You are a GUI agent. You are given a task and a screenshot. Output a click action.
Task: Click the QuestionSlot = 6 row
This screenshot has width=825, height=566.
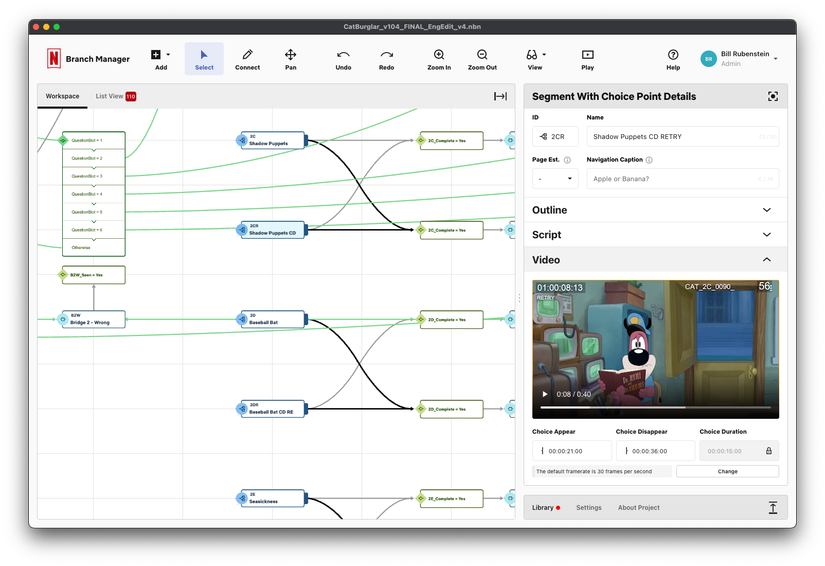point(94,230)
